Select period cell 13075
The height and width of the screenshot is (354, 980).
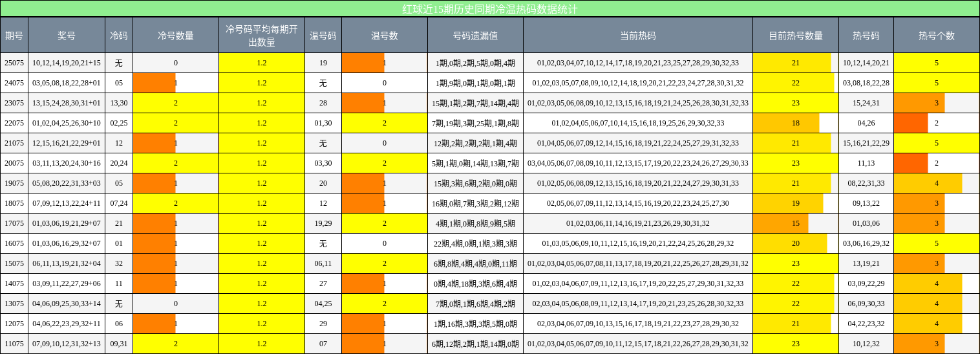[14, 304]
